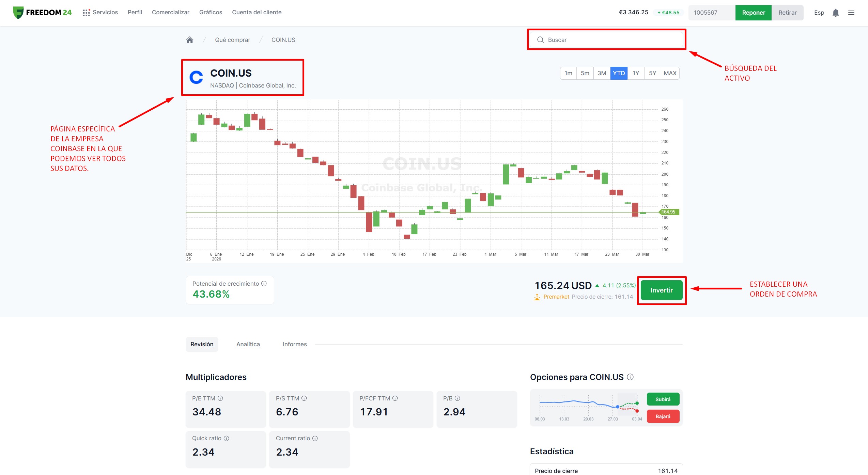Image resolution: width=868 pixels, height=475 pixels.
Task: Click the Freedom24 logo
Action: (x=42, y=13)
